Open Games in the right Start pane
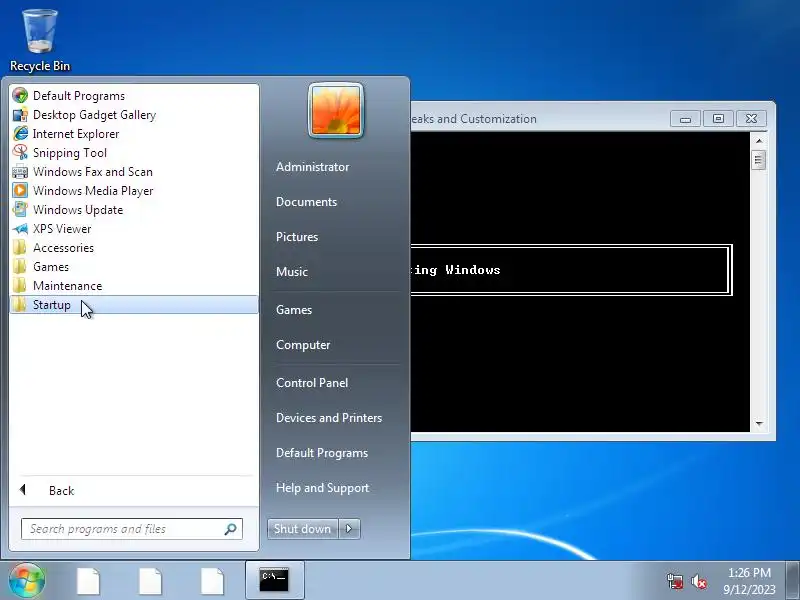The width and height of the screenshot is (800, 600). point(294,310)
